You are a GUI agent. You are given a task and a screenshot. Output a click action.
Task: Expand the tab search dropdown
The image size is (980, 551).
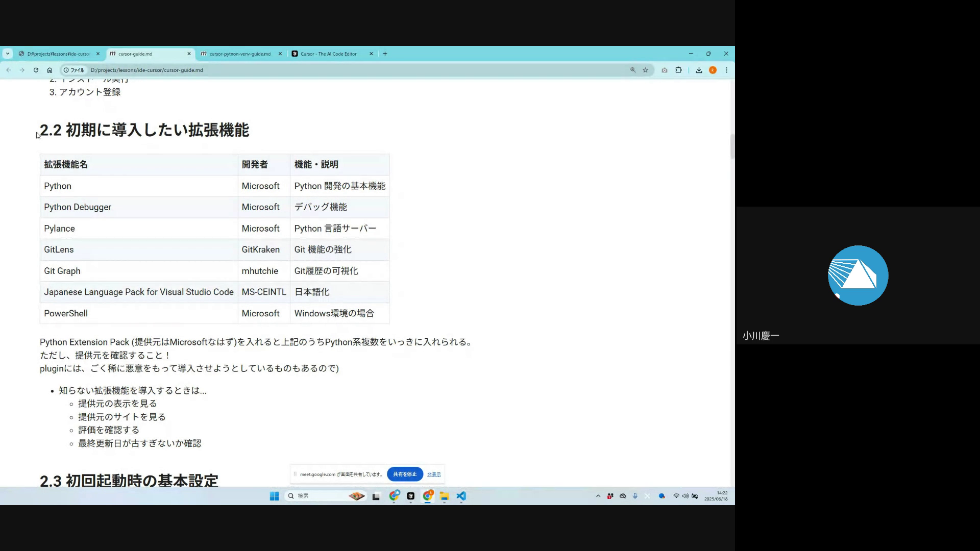[x=7, y=54]
